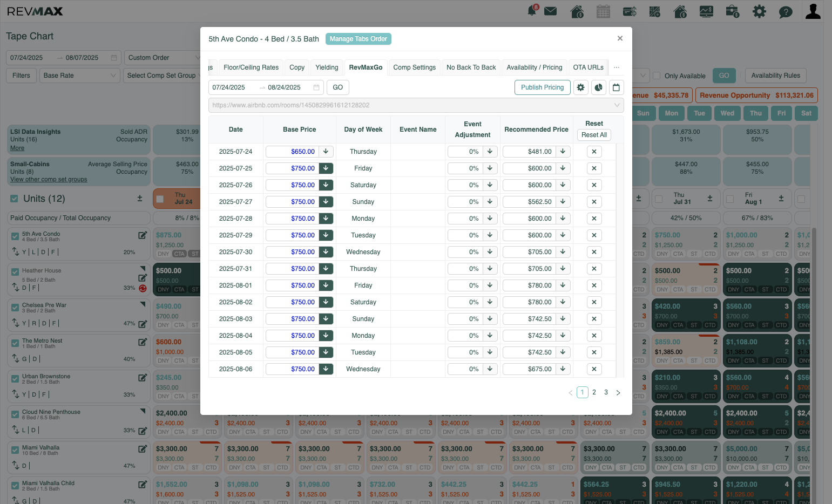
Task: Reset the 2025-08-06 row with X button
Action: [x=594, y=369]
